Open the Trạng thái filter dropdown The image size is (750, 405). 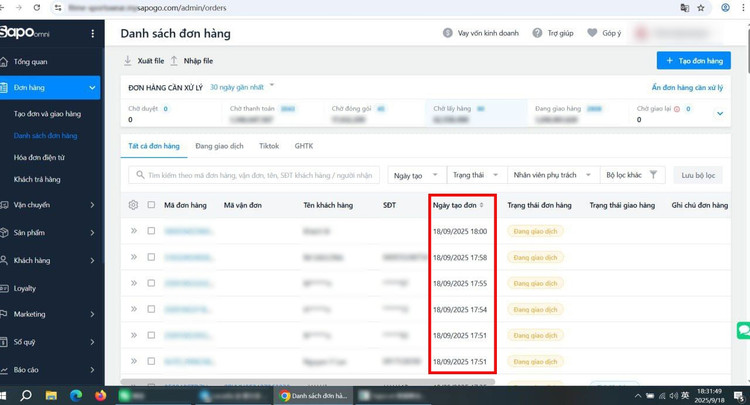pos(475,175)
